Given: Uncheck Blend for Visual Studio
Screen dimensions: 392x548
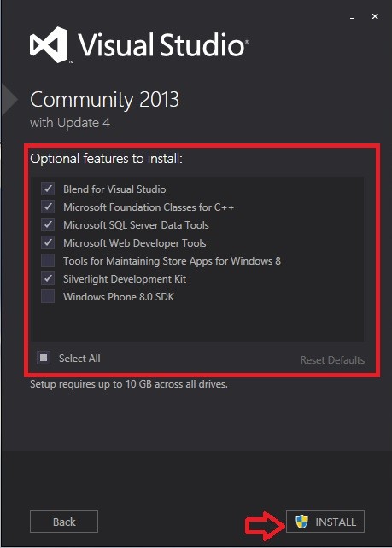Looking at the screenshot, I should [48, 189].
